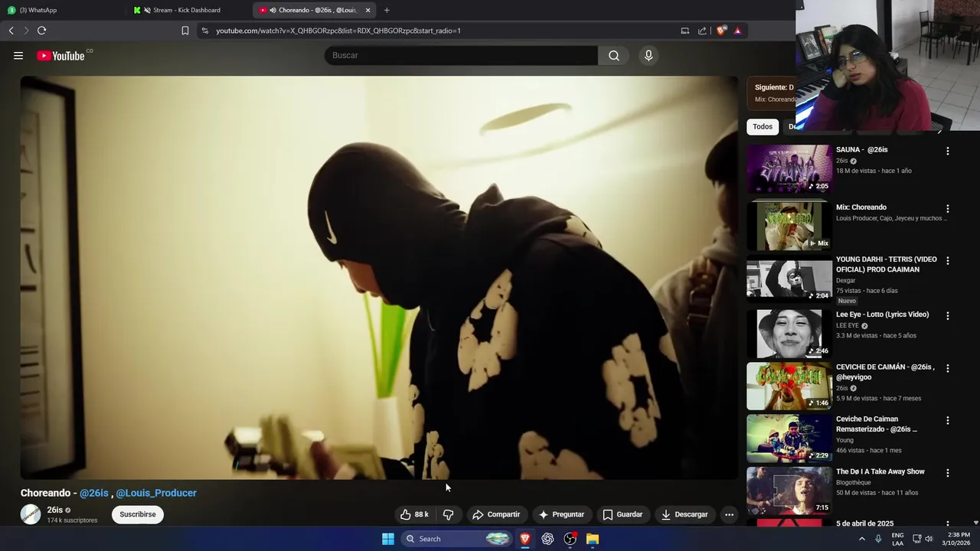This screenshot has width=980, height=551.
Task: Click the Preguntar AI button
Action: pyautogui.click(x=561, y=514)
